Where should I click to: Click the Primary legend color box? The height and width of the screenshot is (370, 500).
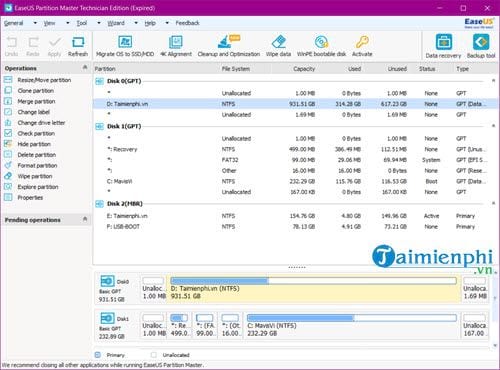click(98, 355)
